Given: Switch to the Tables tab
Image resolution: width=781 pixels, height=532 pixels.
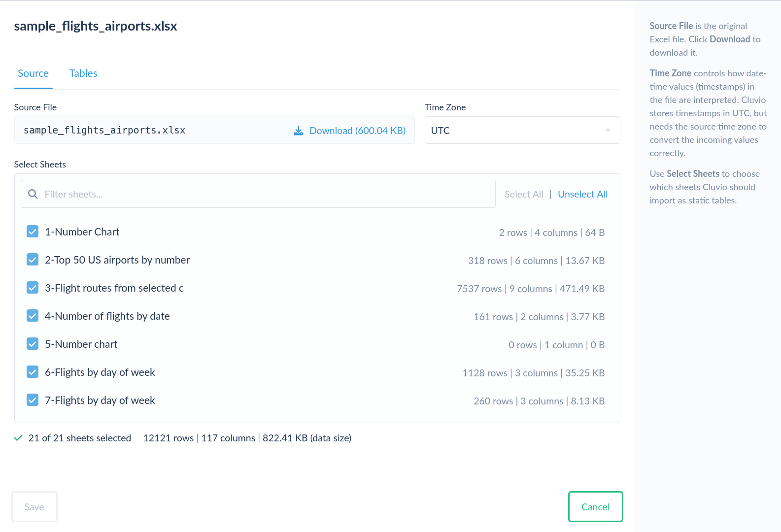Looking at the screenshot, I should coord(83,73).
